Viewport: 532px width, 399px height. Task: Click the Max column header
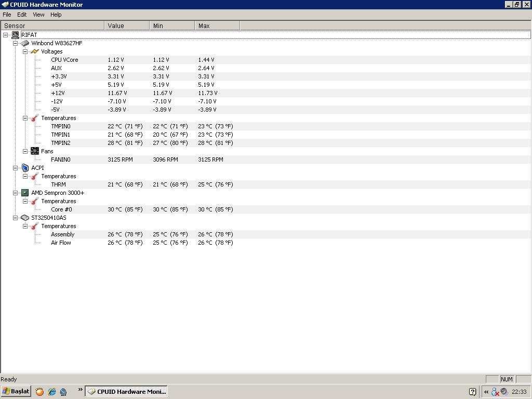coord(217,26)
